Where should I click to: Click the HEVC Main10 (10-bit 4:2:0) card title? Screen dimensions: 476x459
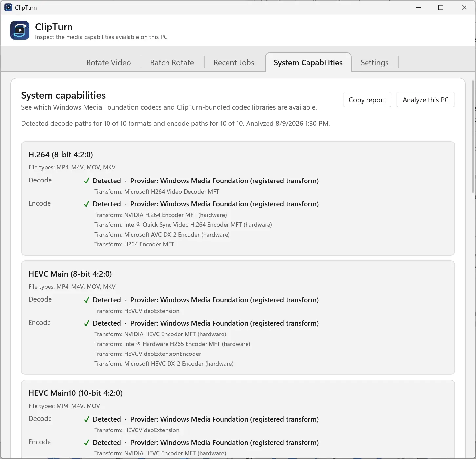click(x=75, y=393)
